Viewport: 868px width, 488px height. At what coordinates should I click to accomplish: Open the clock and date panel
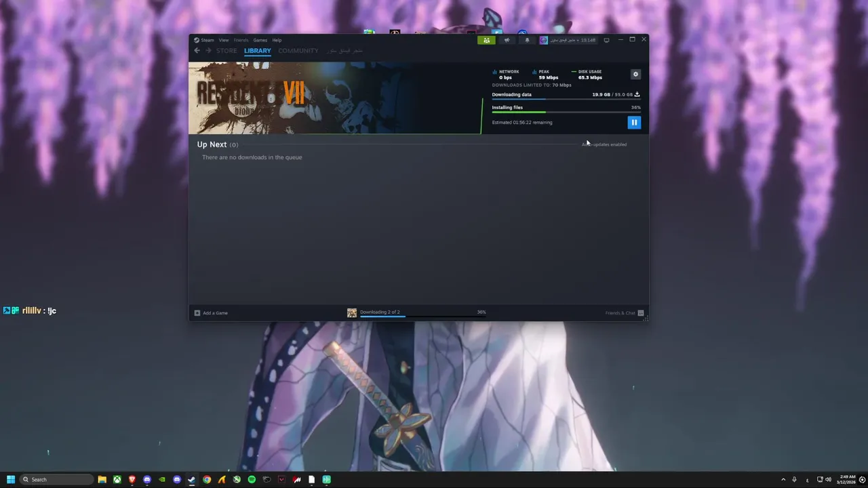click(x=846, y=479)
